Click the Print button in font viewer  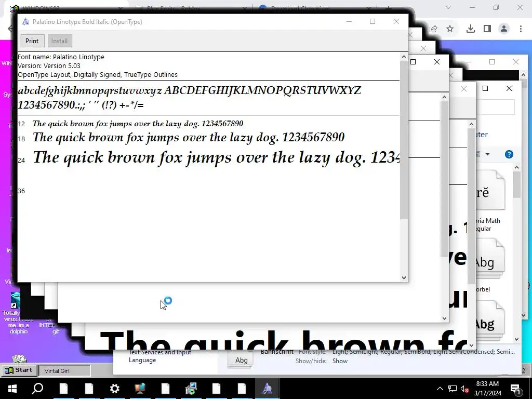coord(32,41)
